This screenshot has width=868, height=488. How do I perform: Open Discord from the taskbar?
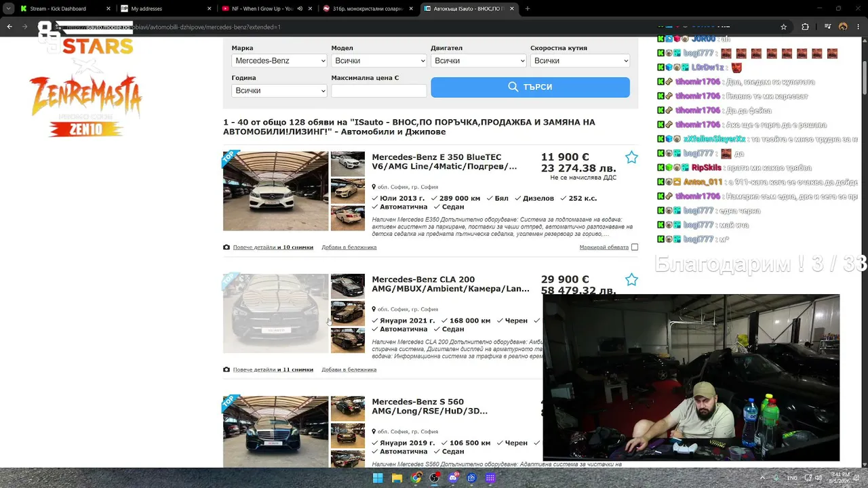[x=454, y=478]
